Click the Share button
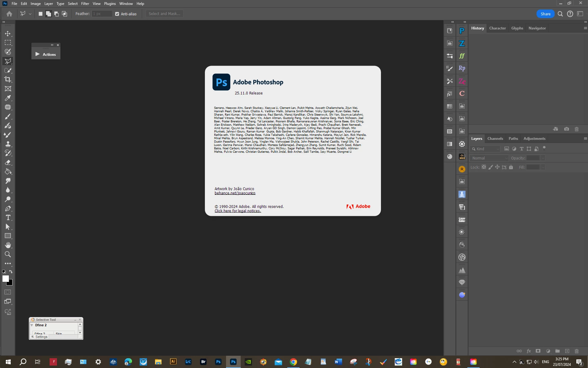 (545, 14)
